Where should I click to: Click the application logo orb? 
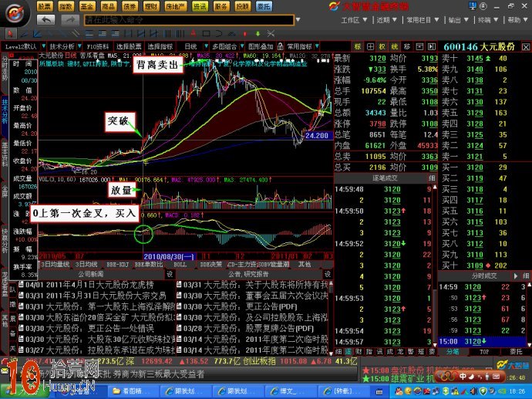15,14
